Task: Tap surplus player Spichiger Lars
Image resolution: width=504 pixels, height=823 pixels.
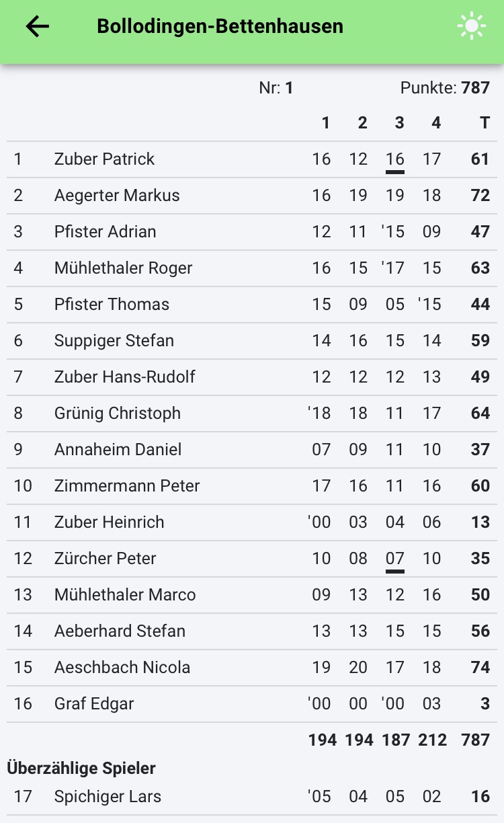Action: coord(108,797)
